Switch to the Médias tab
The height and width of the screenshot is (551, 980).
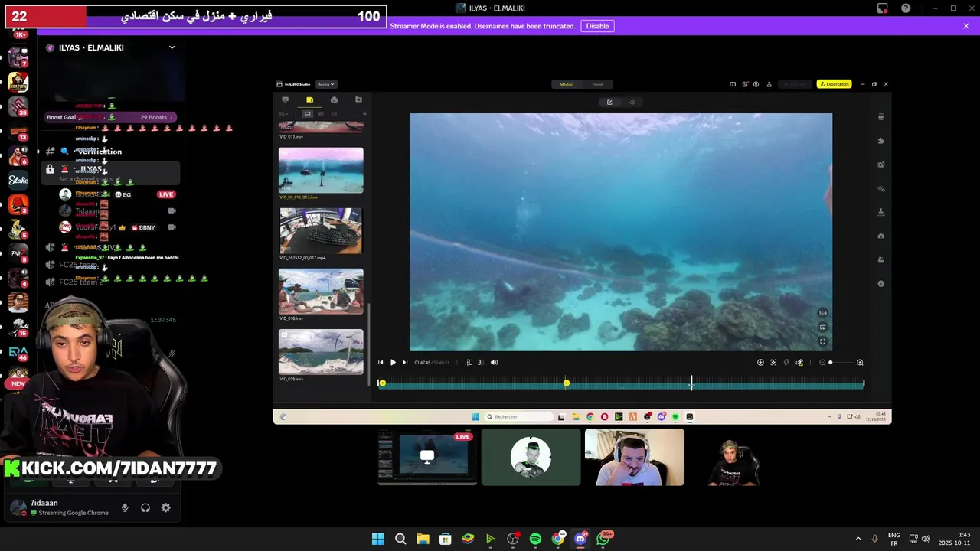567,84
